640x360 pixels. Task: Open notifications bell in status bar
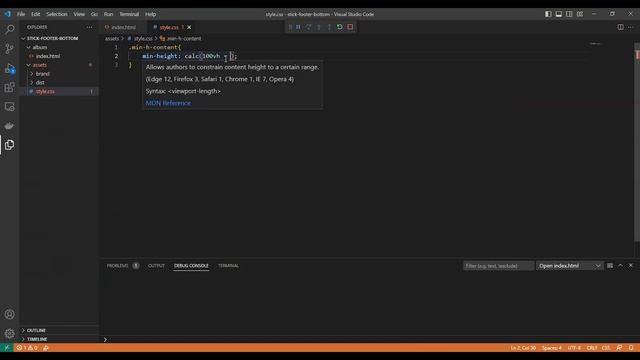tap(631, 348)
